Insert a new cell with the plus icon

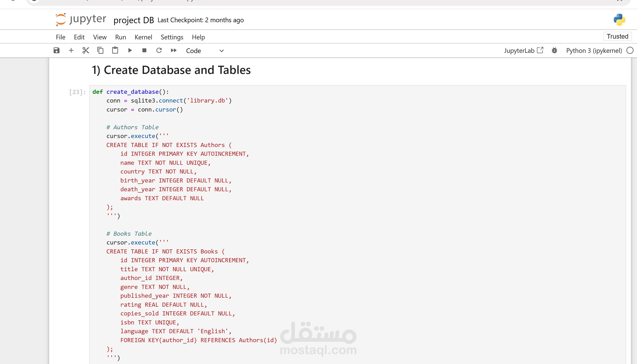coord(71,50)
